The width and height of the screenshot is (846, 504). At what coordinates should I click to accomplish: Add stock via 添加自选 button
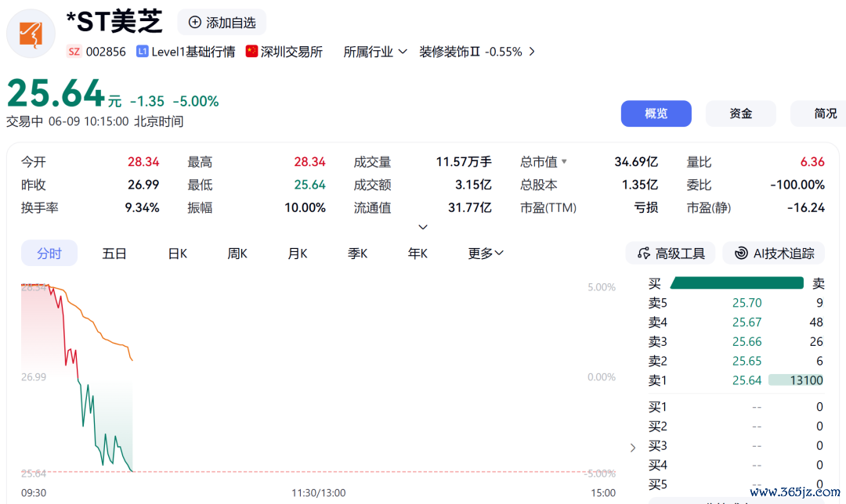coord(222,23)
